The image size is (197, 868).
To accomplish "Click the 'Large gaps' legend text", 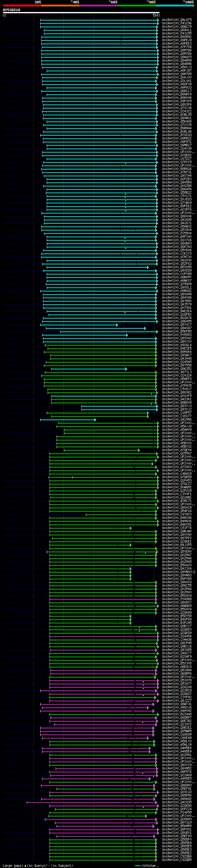I will [13, 866].
